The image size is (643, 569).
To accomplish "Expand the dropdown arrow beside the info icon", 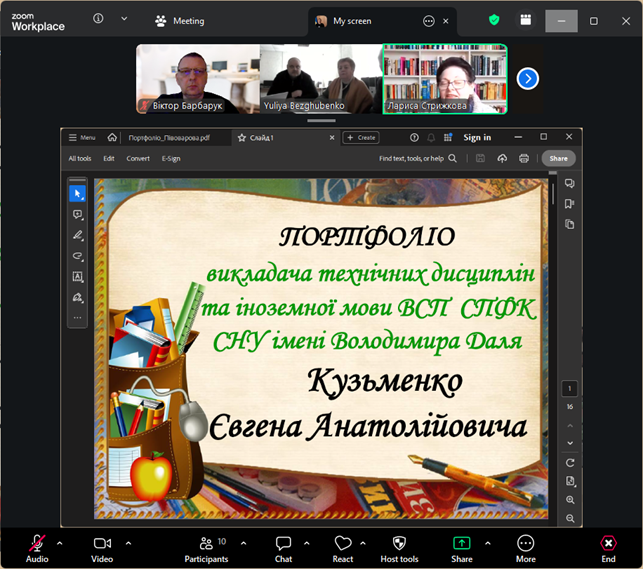I will tap(124, 18).
